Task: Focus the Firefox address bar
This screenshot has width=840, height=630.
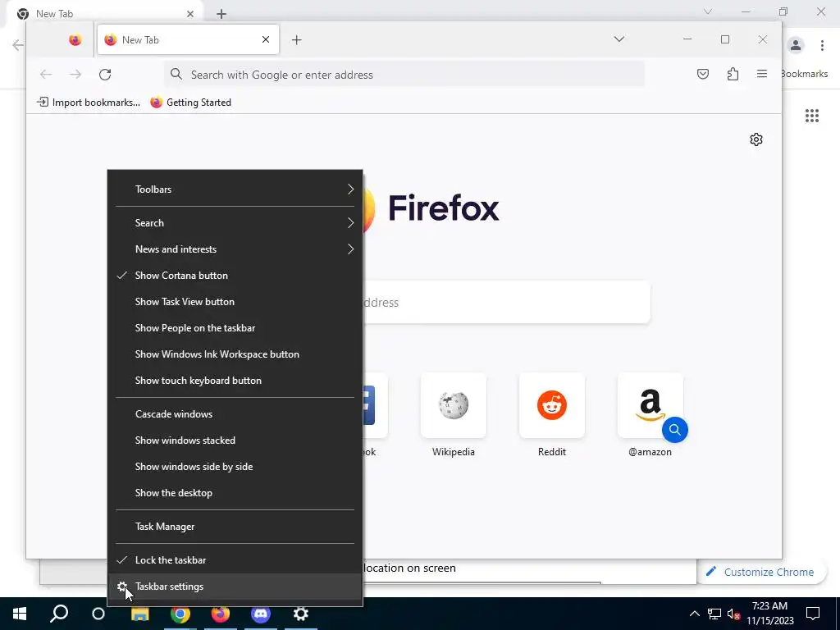Action: [x=404, y=75]
